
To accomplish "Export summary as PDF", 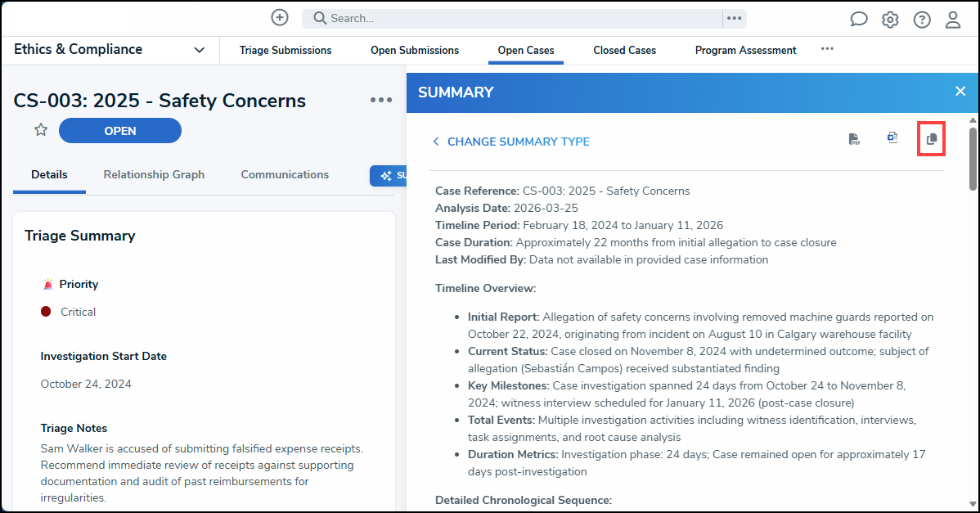I will point(854,139).
